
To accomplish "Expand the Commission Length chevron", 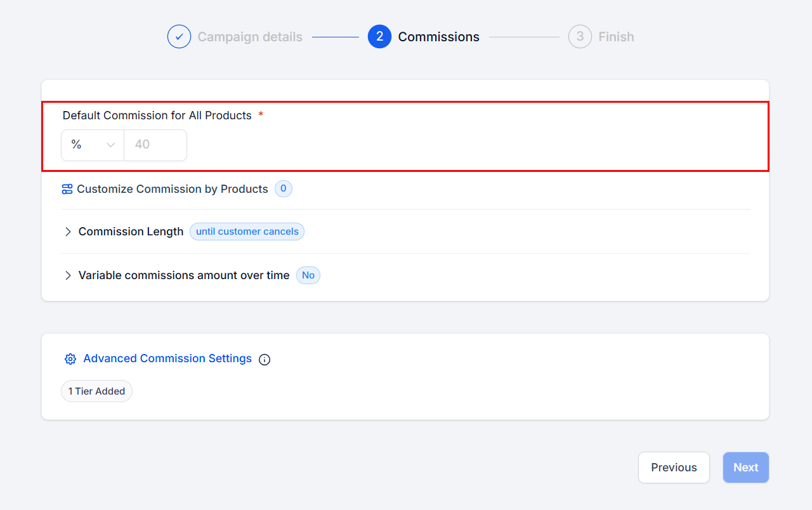I will [68, 232].
